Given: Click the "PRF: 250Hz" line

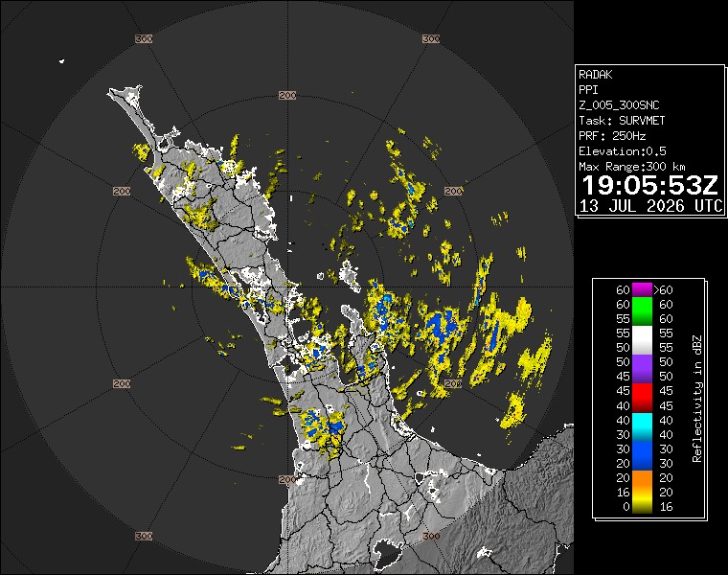Looking at the screenshot, I should point(612,136).
